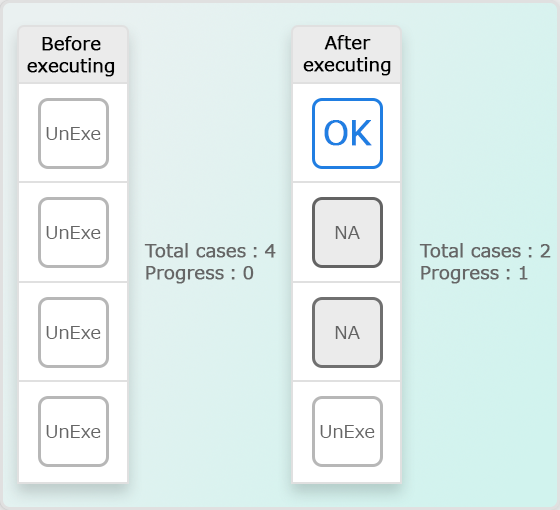
Task: Click the number 0 after Progress
Action: (x=248, y=273)
